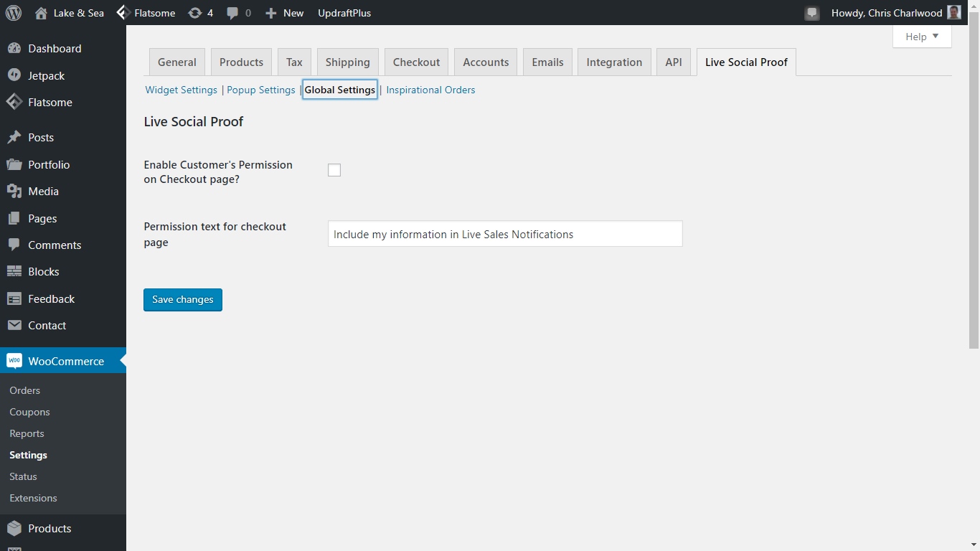Image resolution: width=980 pixels, height=551 pixels.
Task: Open Inspirational Orders subsection link
Action: coord(430,90)
